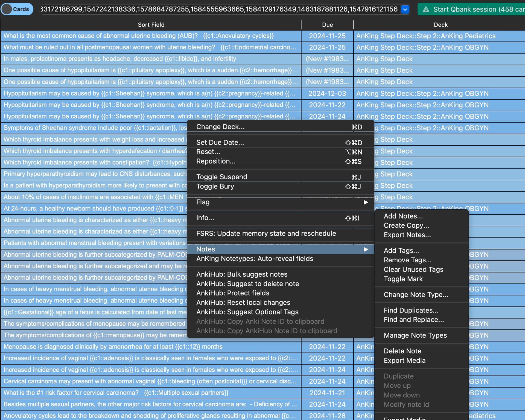Select the Anovulatory cycles AUB card row
Image resolution: width=525 pixels, height=420 pixels.
pos(138,36)
